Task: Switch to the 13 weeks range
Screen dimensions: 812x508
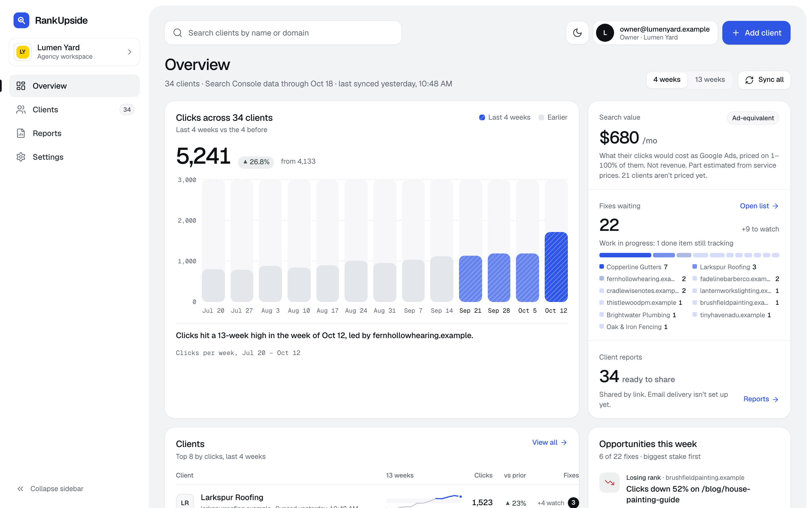Action: coord(710,80)
